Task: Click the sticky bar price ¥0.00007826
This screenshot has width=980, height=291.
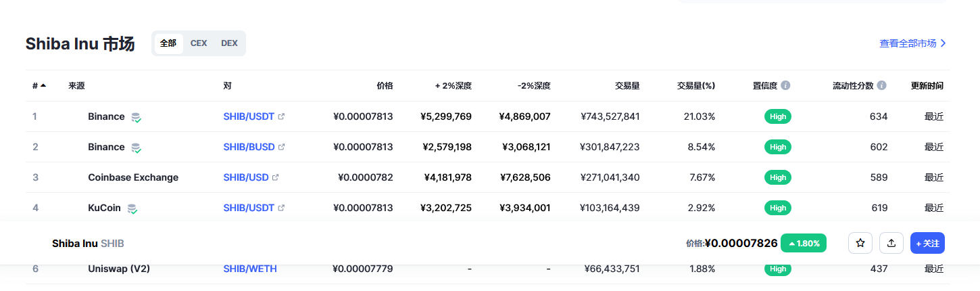Action: 741,243
